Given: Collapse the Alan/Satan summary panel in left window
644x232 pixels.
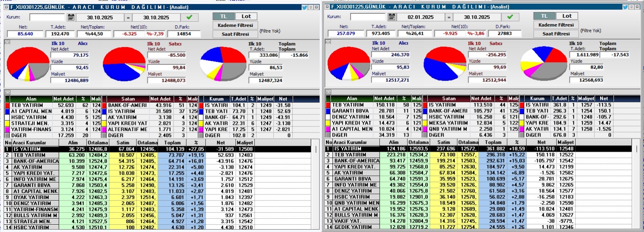Looking at the screenshot, I should (x=7, y=93).
